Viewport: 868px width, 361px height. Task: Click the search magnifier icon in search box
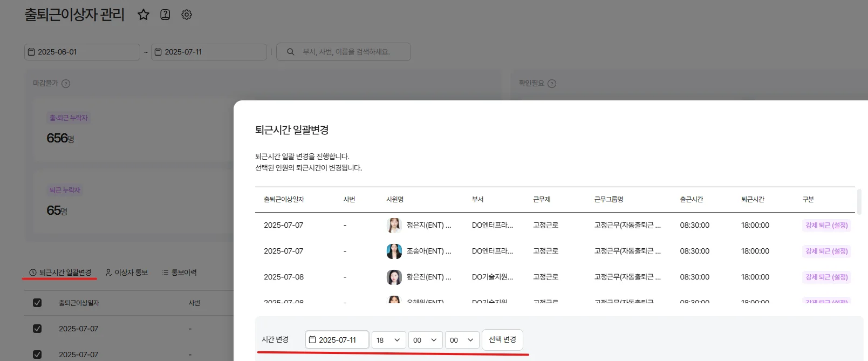tap(291, 52)
